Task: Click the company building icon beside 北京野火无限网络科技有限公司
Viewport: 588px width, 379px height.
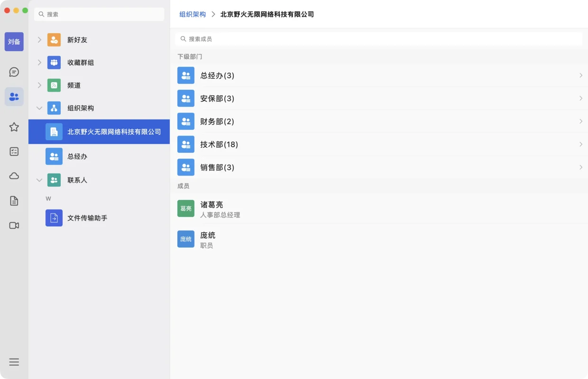Action: point(54,132)
